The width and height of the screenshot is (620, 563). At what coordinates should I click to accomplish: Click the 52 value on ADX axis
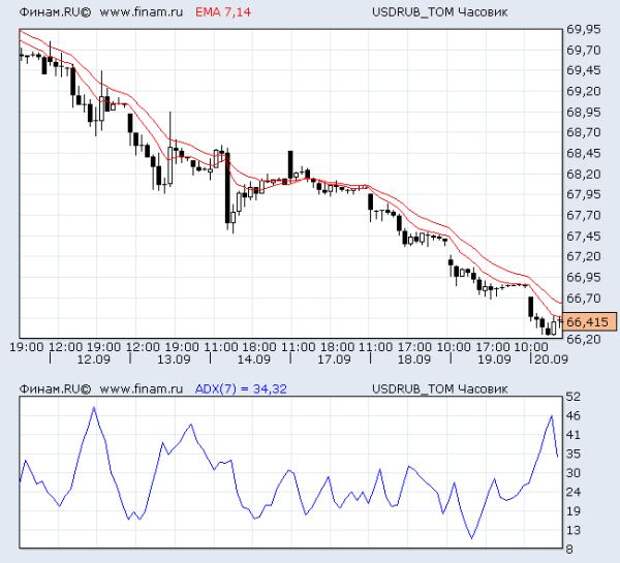click(573, 397)
